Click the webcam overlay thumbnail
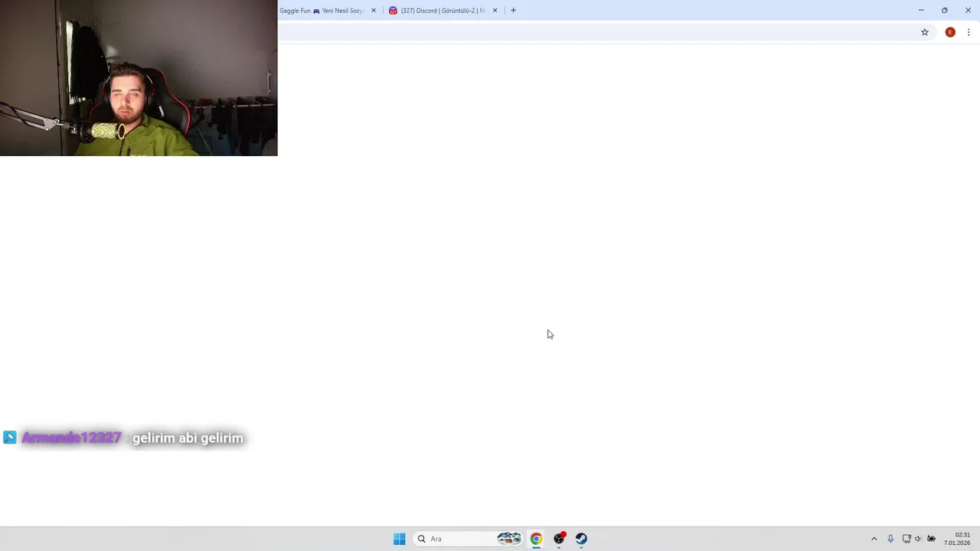This screenshot has height=551, width=980. 139,78
